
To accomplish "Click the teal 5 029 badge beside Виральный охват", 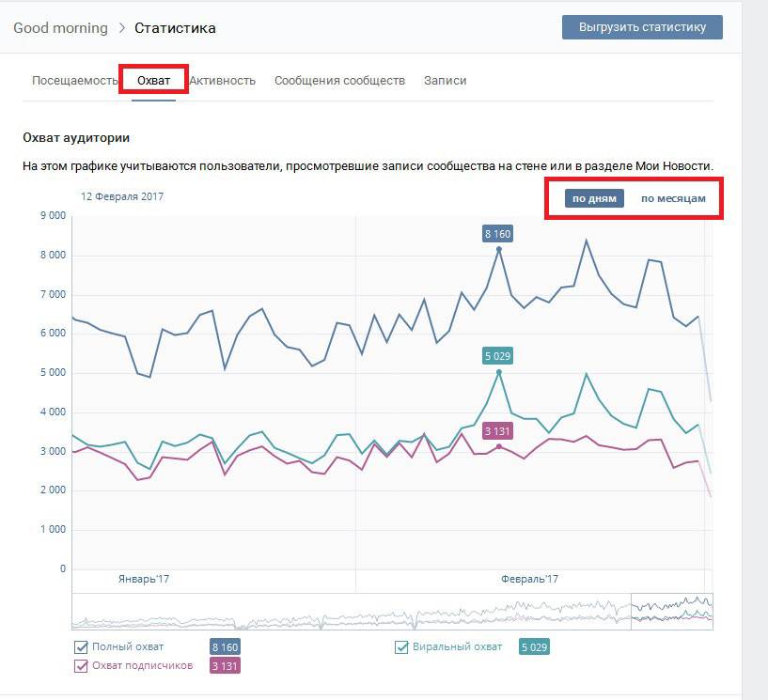I will (x=534, y=647).
